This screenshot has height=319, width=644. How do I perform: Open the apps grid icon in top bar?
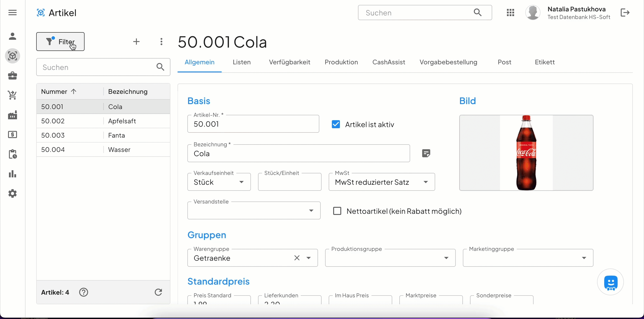[511, 13]
